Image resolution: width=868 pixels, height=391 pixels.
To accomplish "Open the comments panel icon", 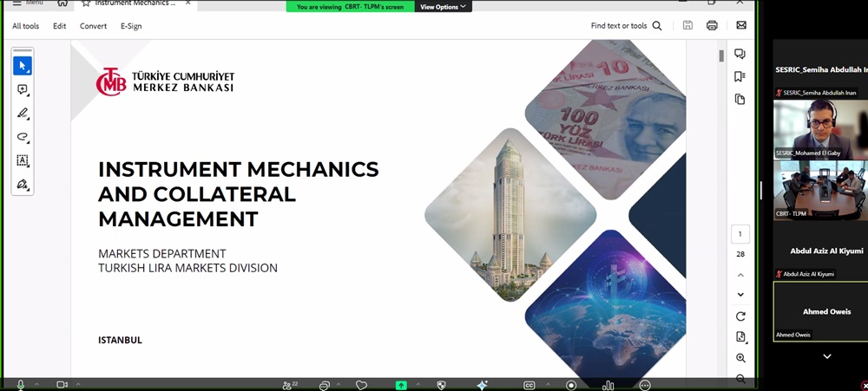I will pyautogui.click(x=740, y=54).
